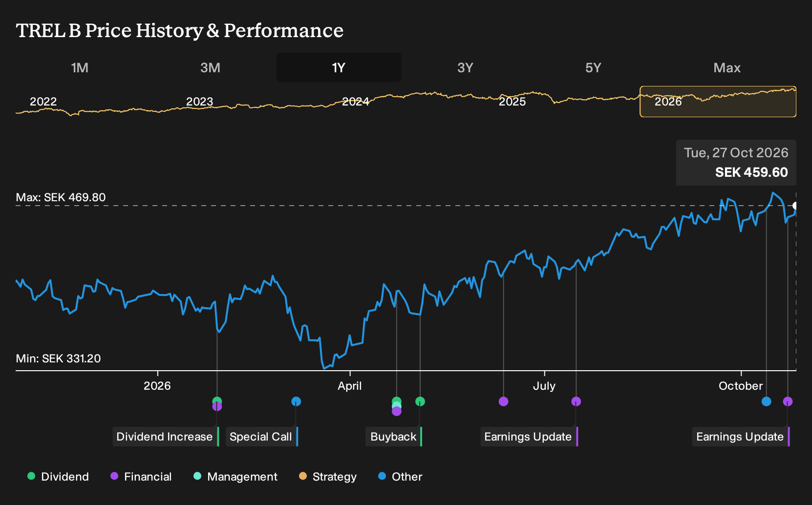Open the Buyback event label
The image size is (812, 505).
tap(394, 437)
